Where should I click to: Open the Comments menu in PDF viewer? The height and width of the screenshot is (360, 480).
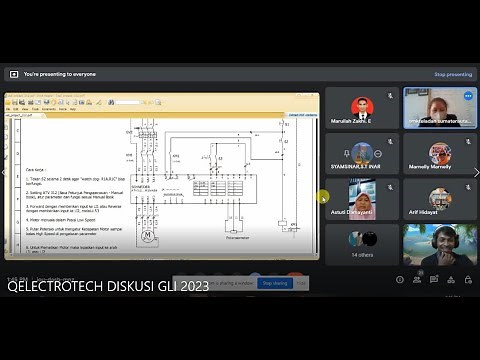pyautogui.click(x=49, y=109)
